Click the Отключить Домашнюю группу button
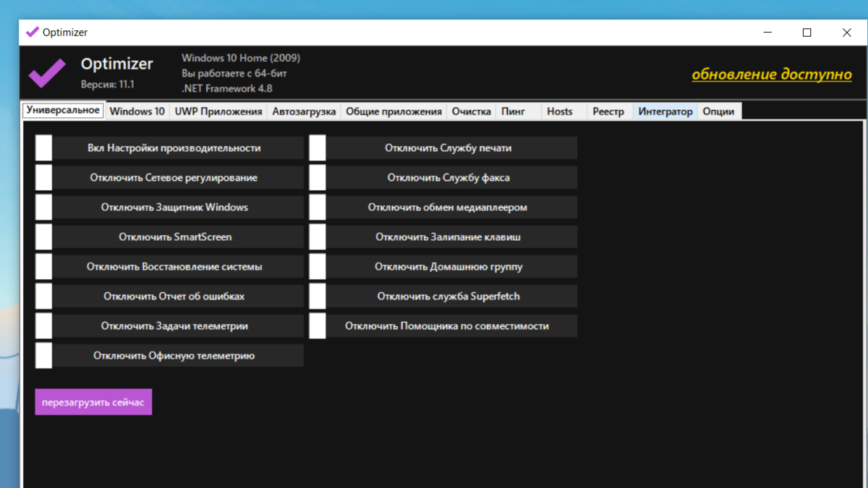The height and width of the screenshot is (488, 868). (x=451, y=267)
